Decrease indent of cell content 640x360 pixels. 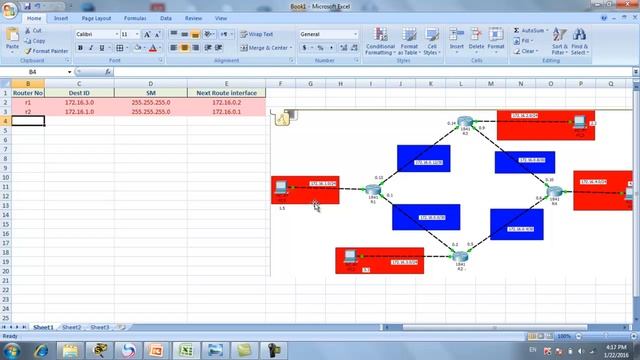point(208,48)
